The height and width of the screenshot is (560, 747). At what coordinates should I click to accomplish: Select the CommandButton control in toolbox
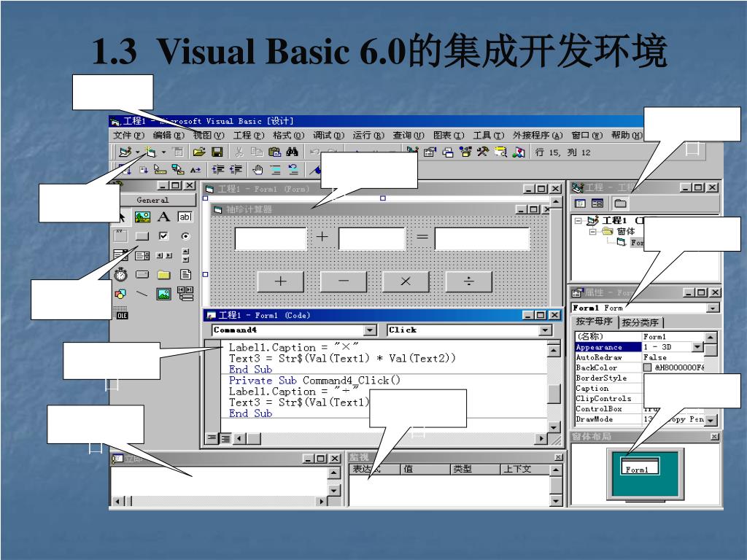tap(142, 236)
